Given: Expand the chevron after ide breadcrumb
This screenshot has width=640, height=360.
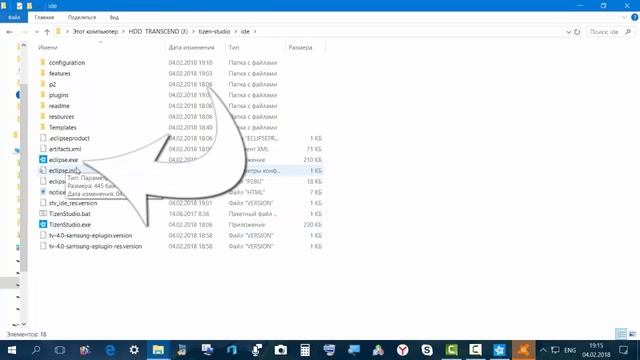Looking at the screenshot, I should 255,31.
